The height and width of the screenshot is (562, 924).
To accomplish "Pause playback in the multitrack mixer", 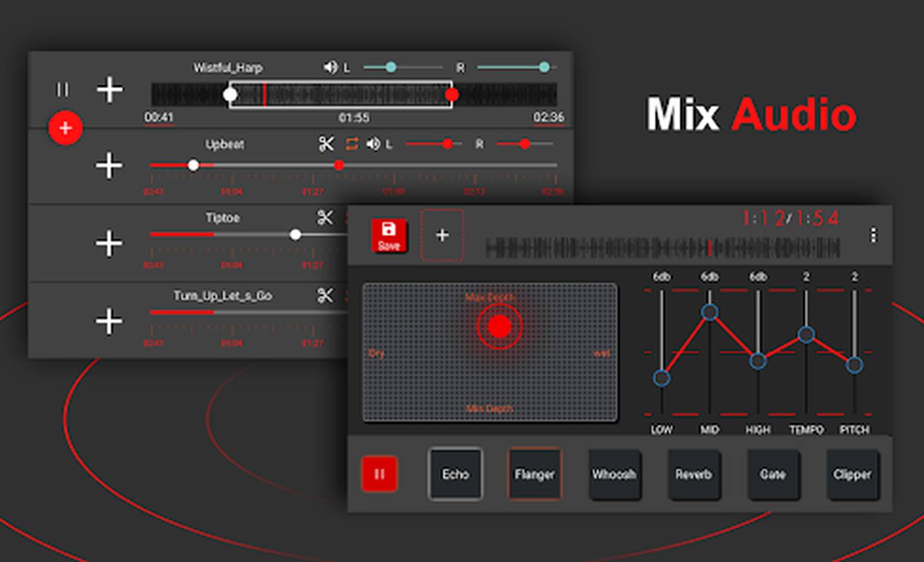I will [62, 89].
